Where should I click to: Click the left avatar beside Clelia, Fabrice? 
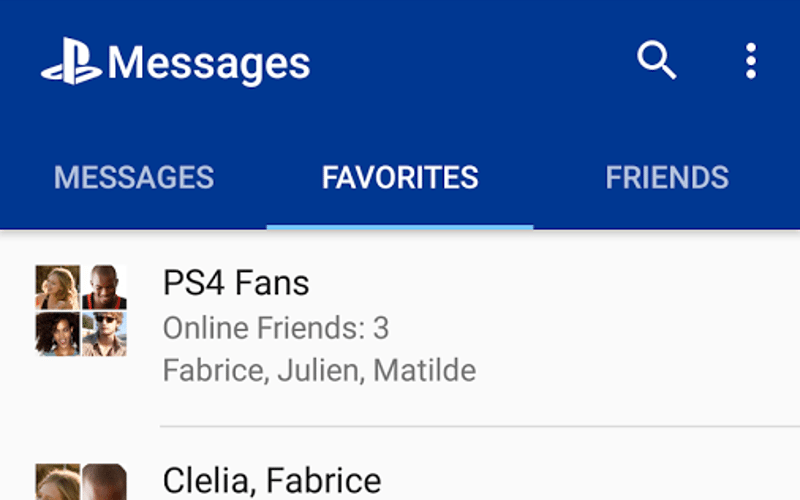pos(57,482)
